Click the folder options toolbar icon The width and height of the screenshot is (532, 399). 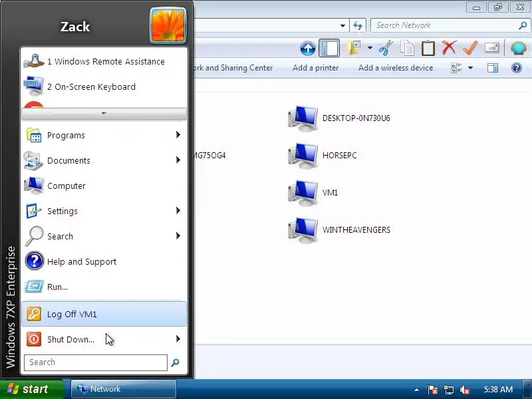click(x=354, y=48)
